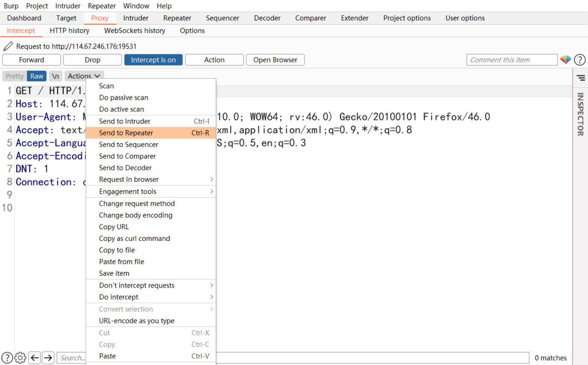Viewport: 588px width, 365px height.
Task: Switch to the Comparer tab
Action: click(x=311, y=18)
